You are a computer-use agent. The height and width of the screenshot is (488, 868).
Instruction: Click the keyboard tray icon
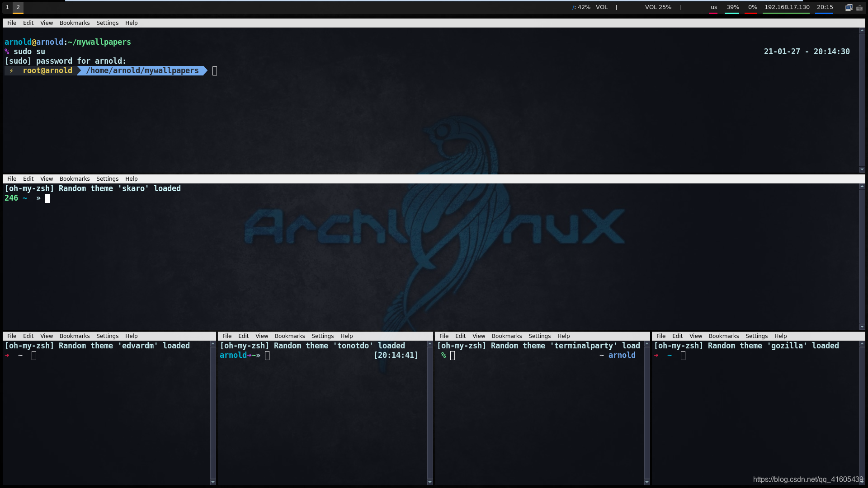tap(859, 8)
